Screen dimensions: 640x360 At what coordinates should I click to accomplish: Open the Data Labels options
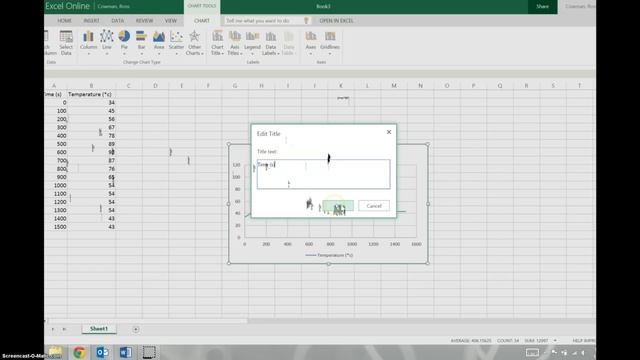(x=270, y=42)
